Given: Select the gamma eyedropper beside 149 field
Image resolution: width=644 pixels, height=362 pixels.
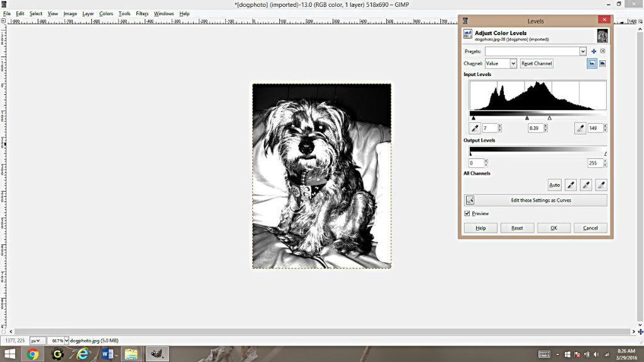Looking at the screenshot, I should click(x=580, y=128).
